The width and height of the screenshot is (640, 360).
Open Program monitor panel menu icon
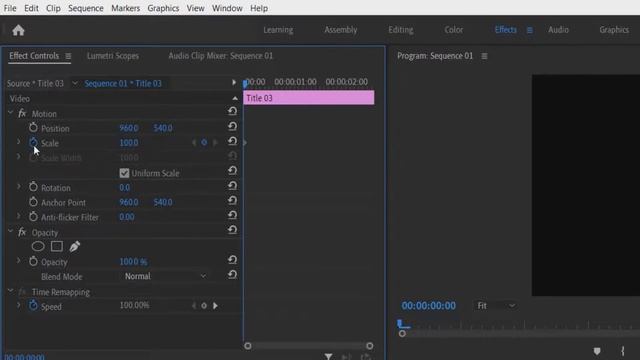coord(484,56)
